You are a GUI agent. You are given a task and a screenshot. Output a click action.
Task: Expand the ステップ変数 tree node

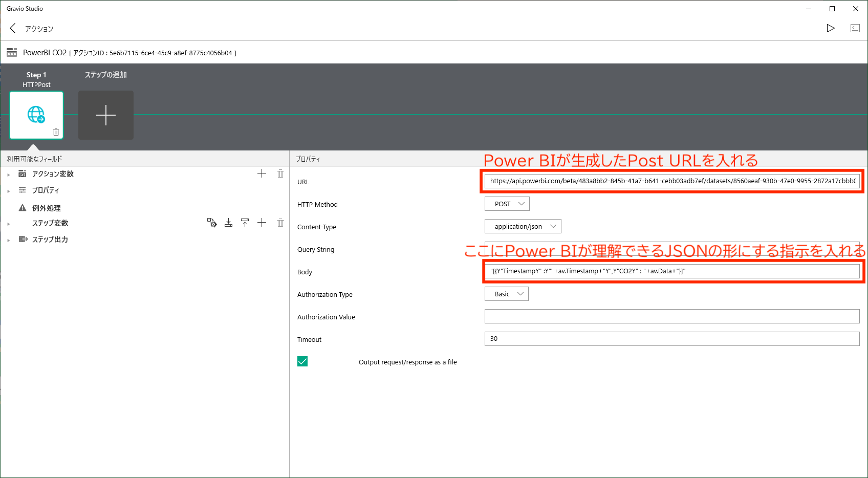coord(9,224)
